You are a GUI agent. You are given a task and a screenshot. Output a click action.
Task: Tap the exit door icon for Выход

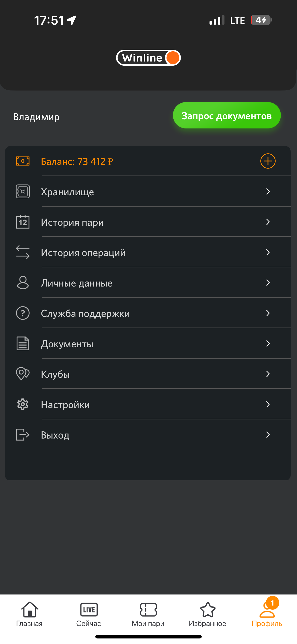point(23,435)
